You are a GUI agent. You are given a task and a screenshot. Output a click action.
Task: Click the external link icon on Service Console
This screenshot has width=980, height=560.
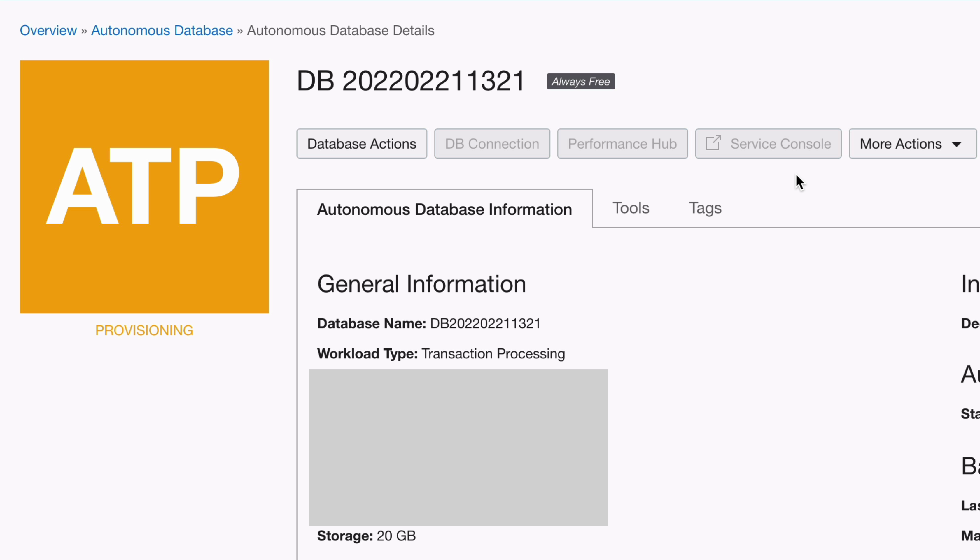pos(713,143)
